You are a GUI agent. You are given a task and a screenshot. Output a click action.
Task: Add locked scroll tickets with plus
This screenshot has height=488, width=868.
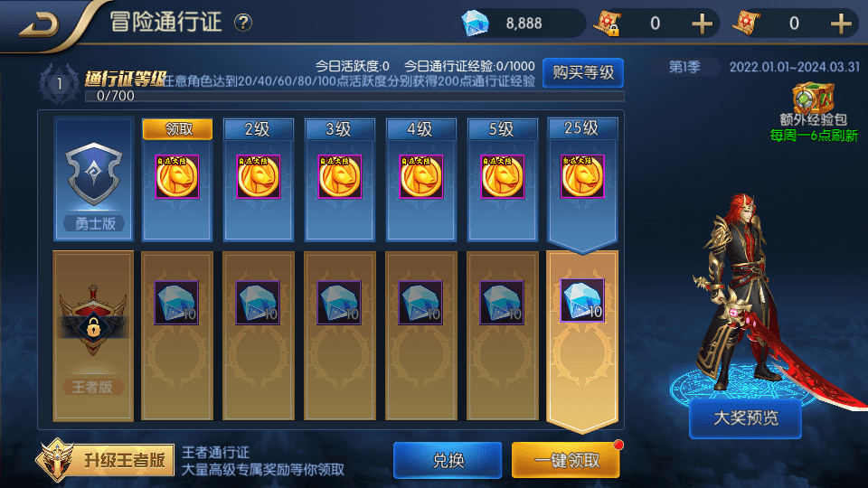(x=702, y=23)
